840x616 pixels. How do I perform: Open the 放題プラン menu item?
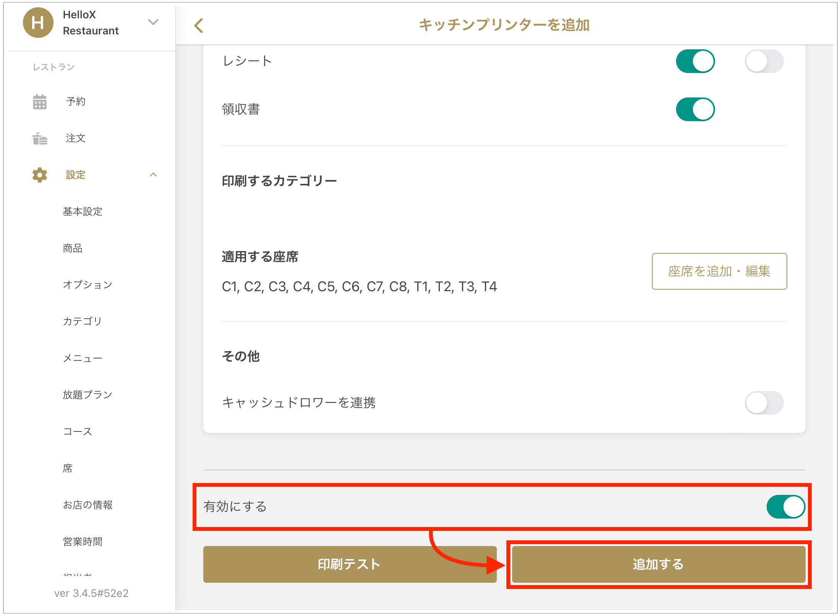pos(88,395)
